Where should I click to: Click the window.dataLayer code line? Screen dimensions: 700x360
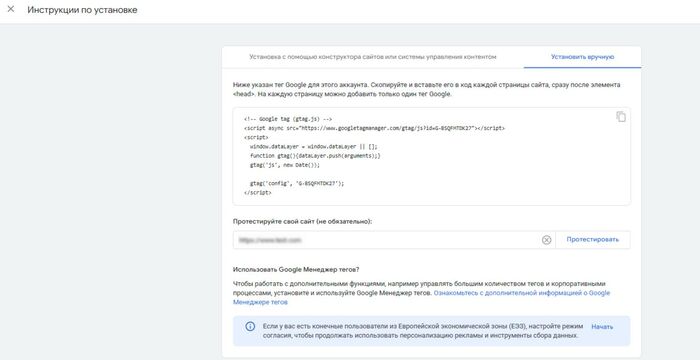(313, 147)
